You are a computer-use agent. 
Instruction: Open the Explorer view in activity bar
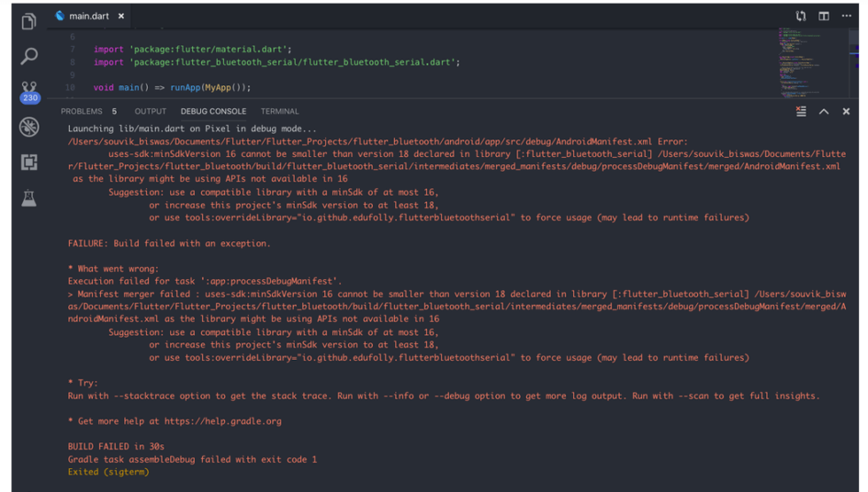coord(28,21)
